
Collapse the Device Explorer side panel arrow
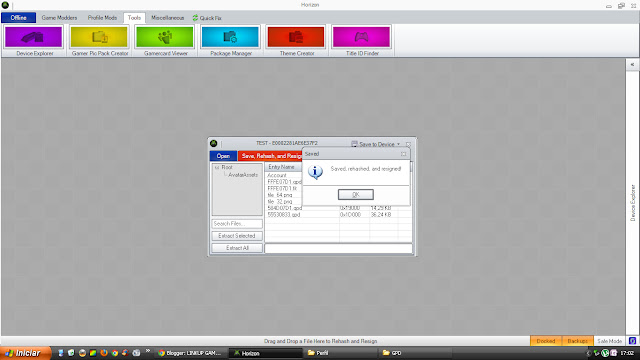coord(632,64)
